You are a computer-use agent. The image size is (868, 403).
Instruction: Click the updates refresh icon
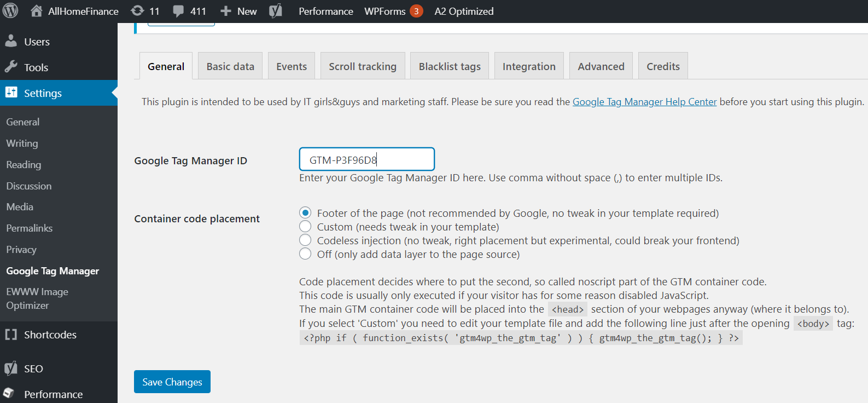(x=137, y=11)
